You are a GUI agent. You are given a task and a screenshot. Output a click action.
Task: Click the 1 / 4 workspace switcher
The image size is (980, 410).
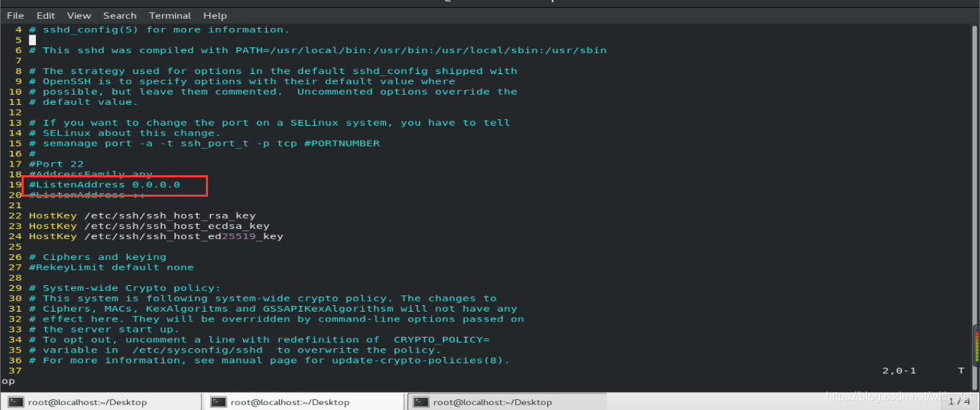point(958,401)
